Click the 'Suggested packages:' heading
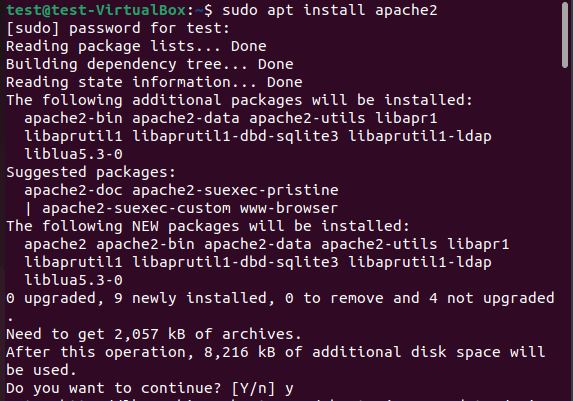The height and width of the screenshot is (401, 573). click(91, 172)
